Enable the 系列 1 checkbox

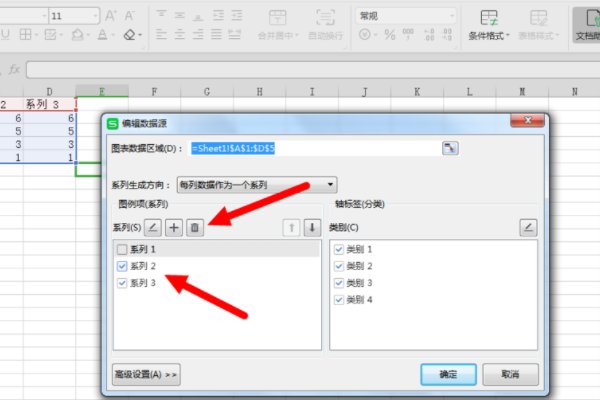122,250
